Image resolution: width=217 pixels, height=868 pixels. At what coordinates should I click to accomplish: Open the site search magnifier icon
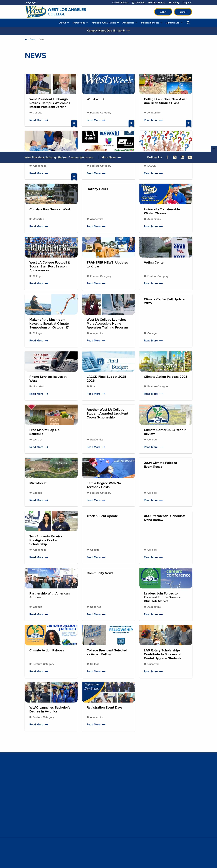tap(188, 23)
